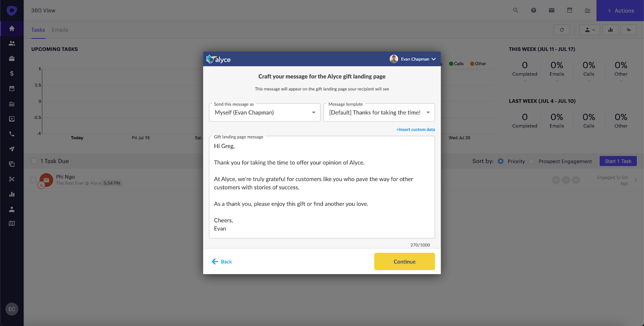The image size is (644, 326).
Task: Check the 1 Task Due select-all checkbox
Action: (34, 161)
